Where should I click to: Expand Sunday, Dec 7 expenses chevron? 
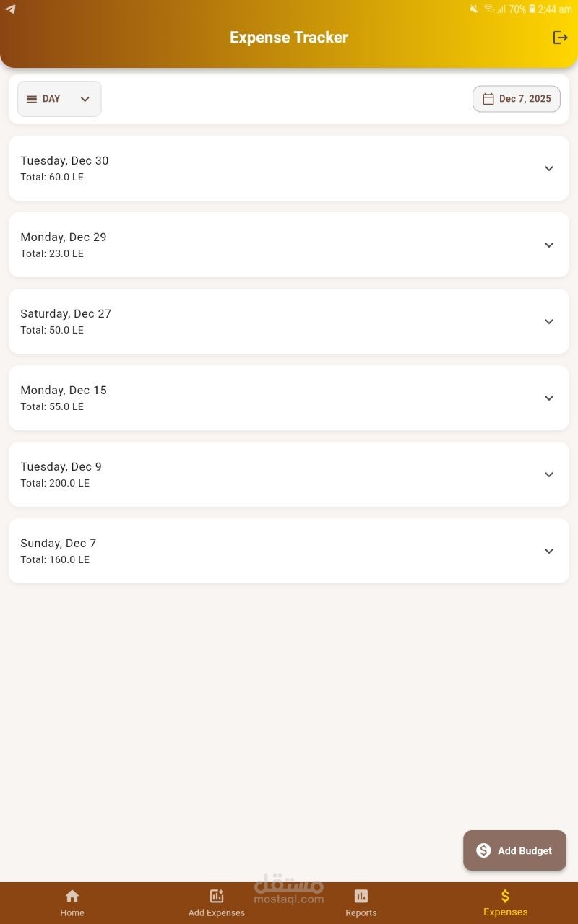point(549,551)
